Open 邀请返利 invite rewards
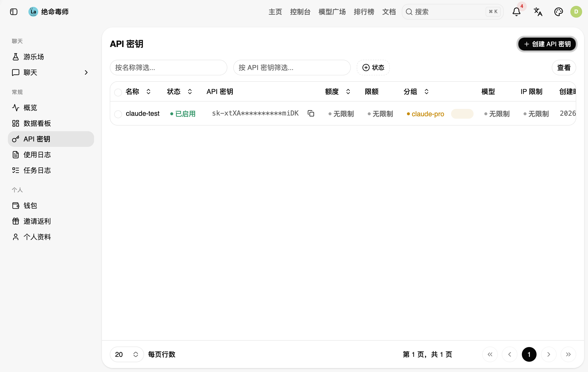The height and width of the screenshot is (372, 588). (x=51, y=221)
